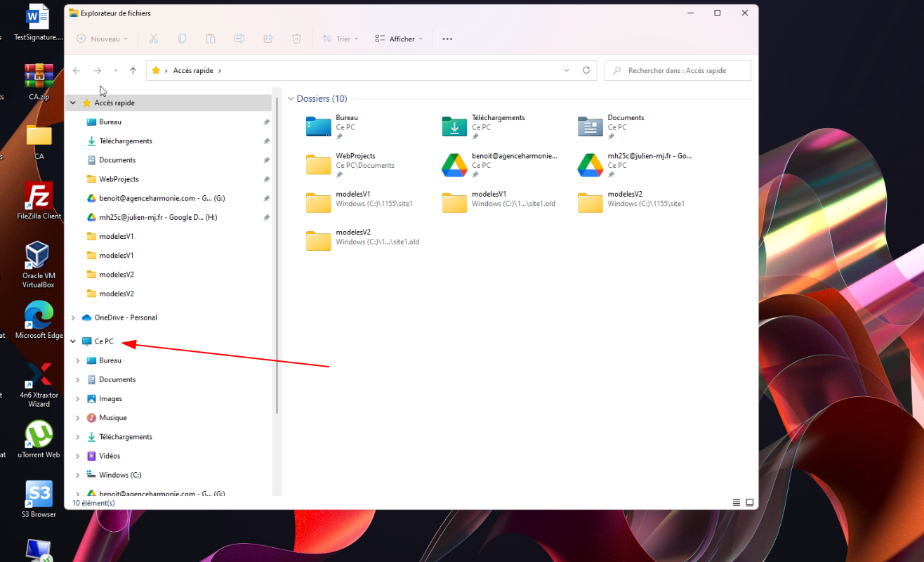Launch uTorrent Web desktop icon
Viewport: 924px width, 562px height.
point(39,440)
